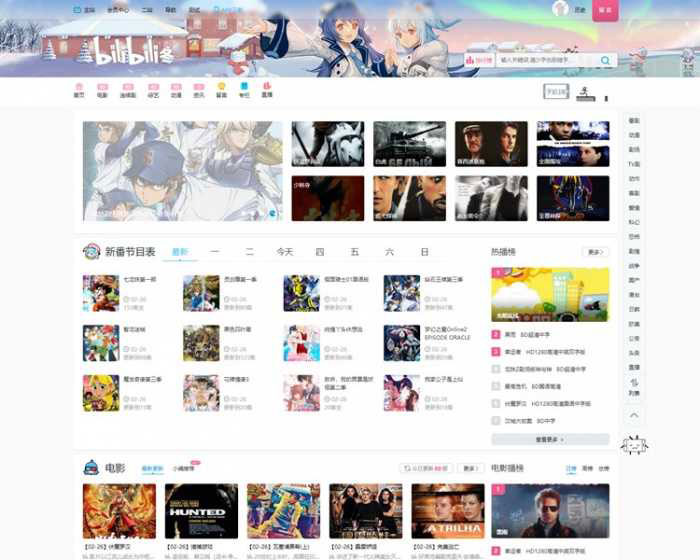Open the yellow cartoon number-one hot ranking image

(550, 294)
